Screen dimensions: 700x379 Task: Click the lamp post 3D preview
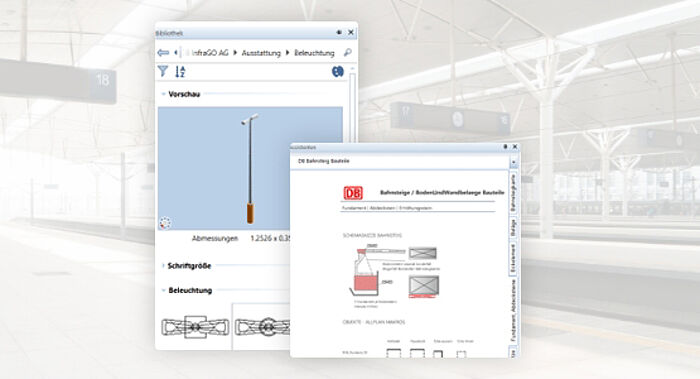pyautogui.click(x=250, y=168)
